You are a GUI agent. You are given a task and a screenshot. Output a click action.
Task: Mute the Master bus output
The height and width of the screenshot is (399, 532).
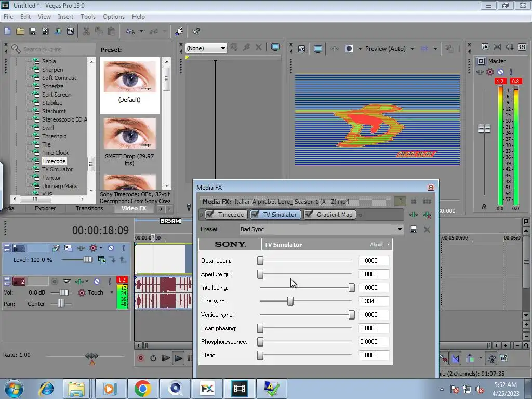(x=500, y=72)
